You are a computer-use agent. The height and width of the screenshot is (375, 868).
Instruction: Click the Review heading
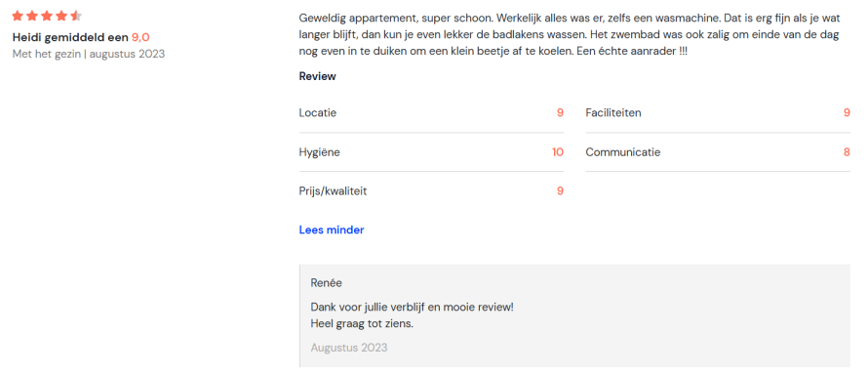317,76
